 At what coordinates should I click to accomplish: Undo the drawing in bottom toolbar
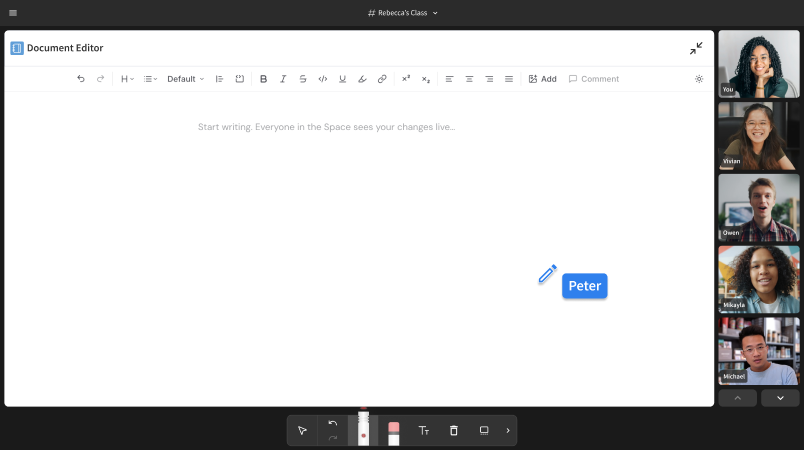333,423
